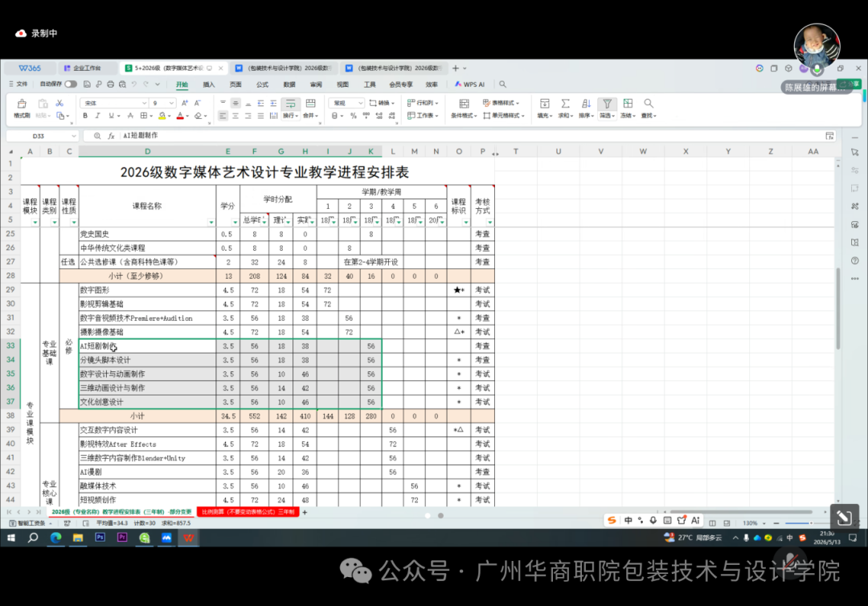This screenshot has height=606, width=868.
Task: Open the 学分 column filter arrow
Action: (x=235, y=222)
